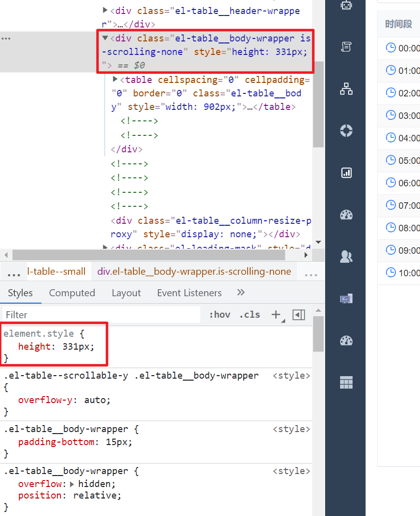Expand the table el-table__body node
The width and height of the screenshot is (420, 516).
click(x=115, y=79)
